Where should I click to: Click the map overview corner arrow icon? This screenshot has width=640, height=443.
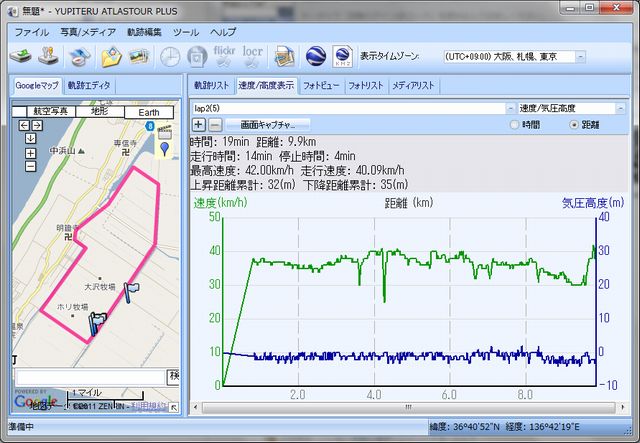click(173, 407)
